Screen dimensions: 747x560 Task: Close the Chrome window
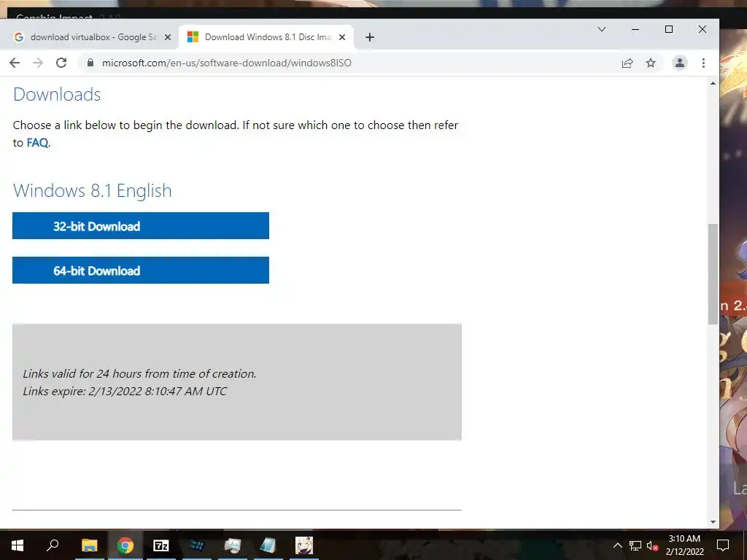[703, 29]
